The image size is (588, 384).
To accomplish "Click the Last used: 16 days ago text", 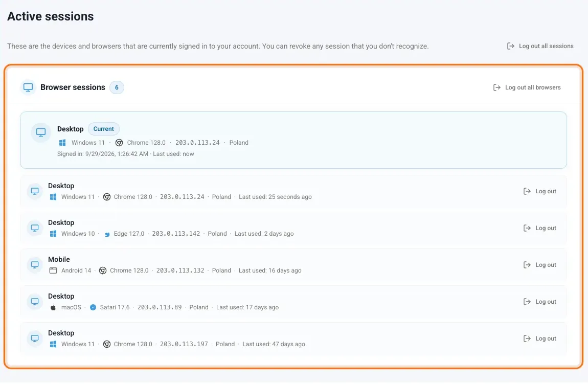I will [x=270, y=270].
